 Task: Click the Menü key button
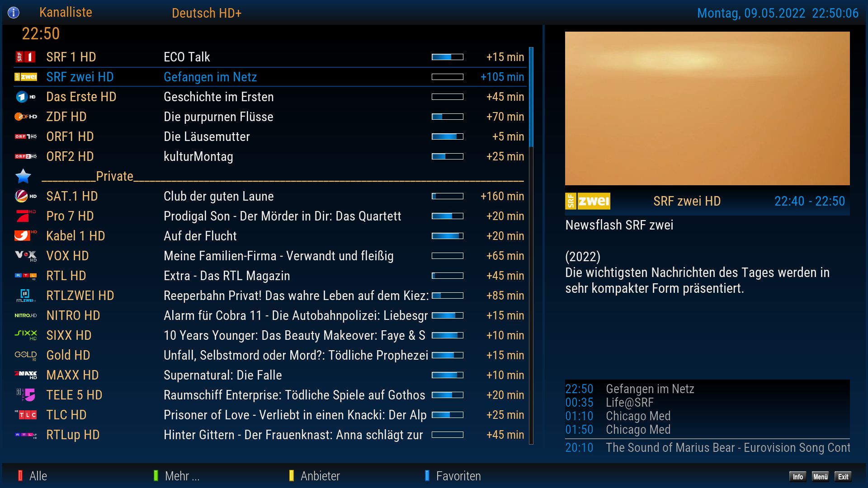point(820,477)
